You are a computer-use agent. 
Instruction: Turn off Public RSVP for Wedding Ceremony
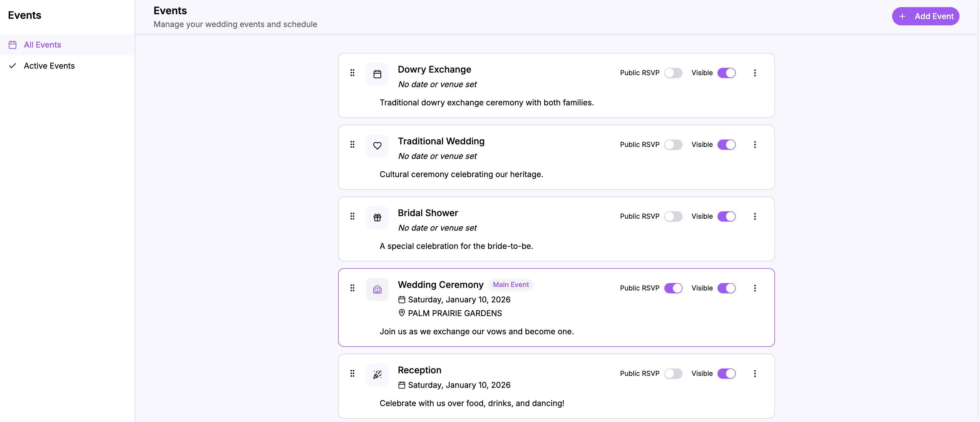point(673,288)
